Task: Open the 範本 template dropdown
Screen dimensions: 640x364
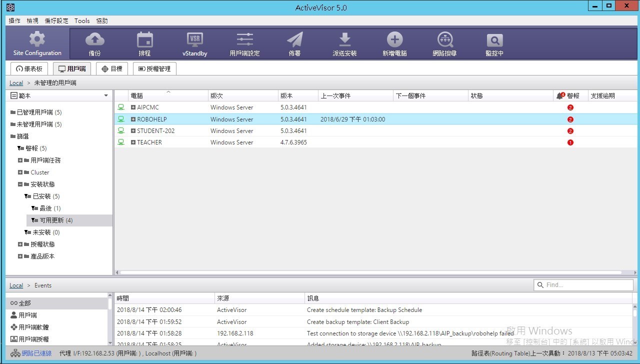Action: [x=105, y=95]
